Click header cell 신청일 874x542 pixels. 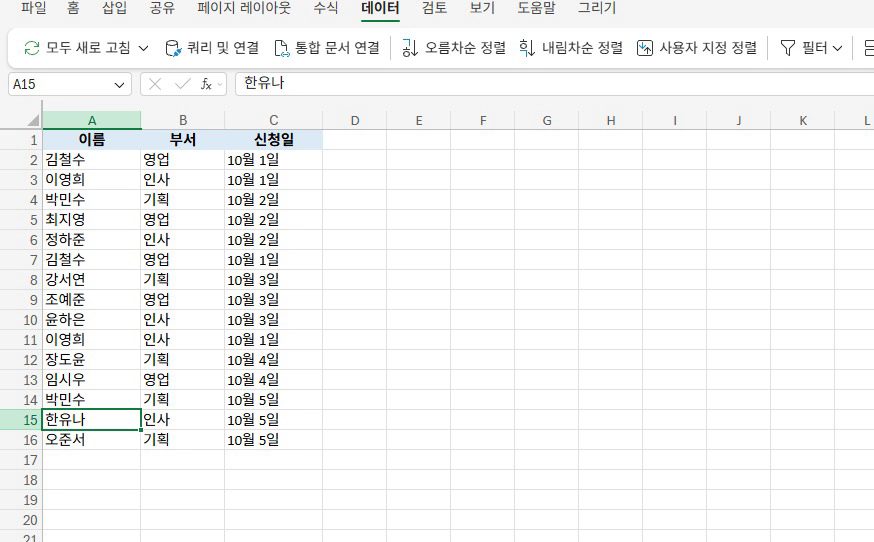click(x=274, y=140)
